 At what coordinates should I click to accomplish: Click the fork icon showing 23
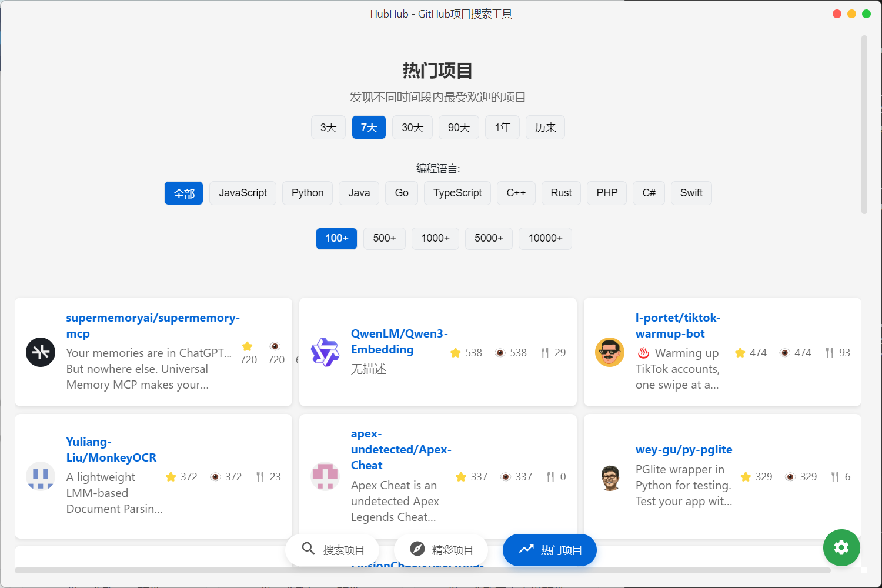point(260,477)
